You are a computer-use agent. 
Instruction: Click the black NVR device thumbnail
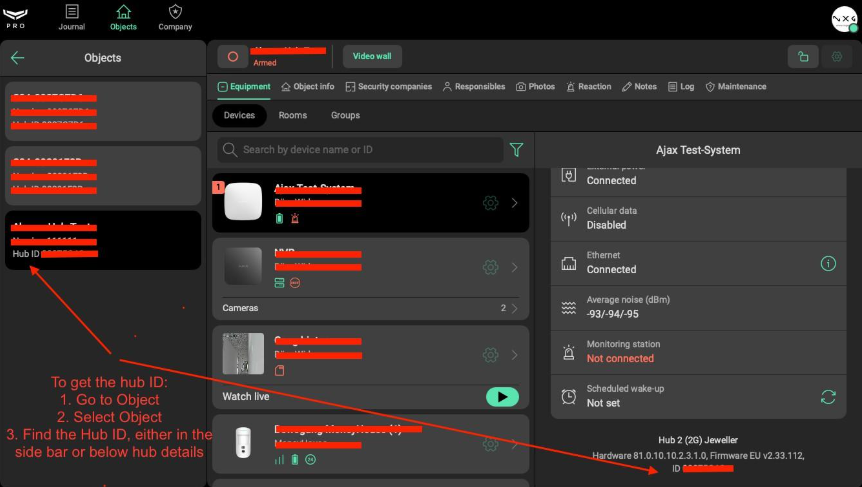[x=243, y=266]
